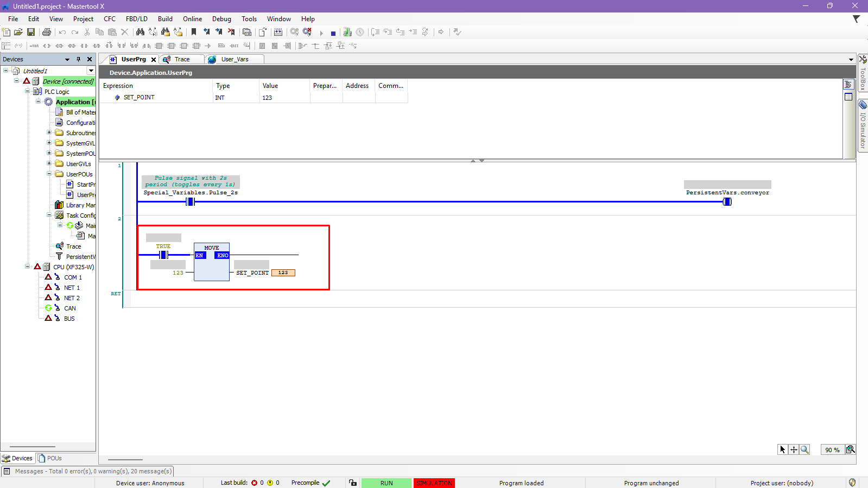
Task: Switch to the User_Vars tab
Action: (x=235, y=59)
